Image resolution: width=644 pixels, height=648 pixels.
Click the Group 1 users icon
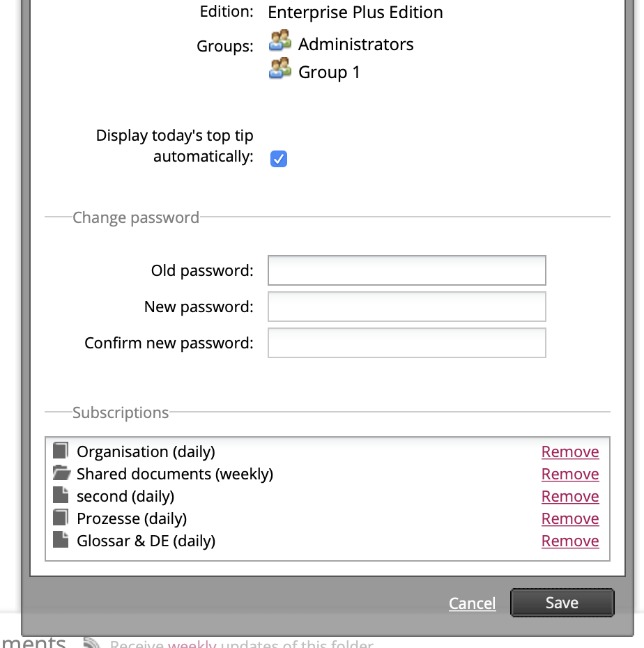tap(280, 68)
